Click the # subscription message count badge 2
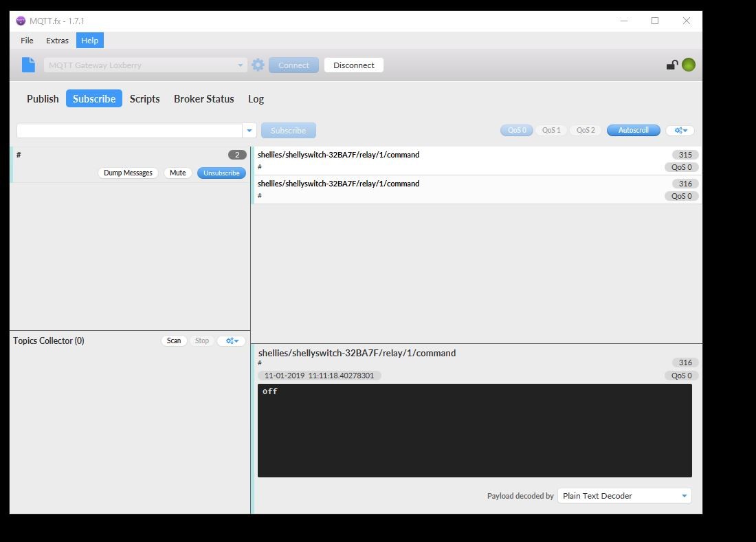The width and height of the screenshot is (756, 542). (237, 155)
